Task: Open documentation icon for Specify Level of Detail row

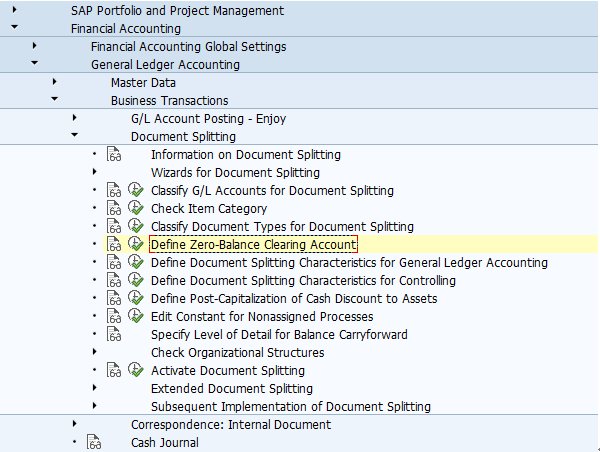Action: point(114,334)
